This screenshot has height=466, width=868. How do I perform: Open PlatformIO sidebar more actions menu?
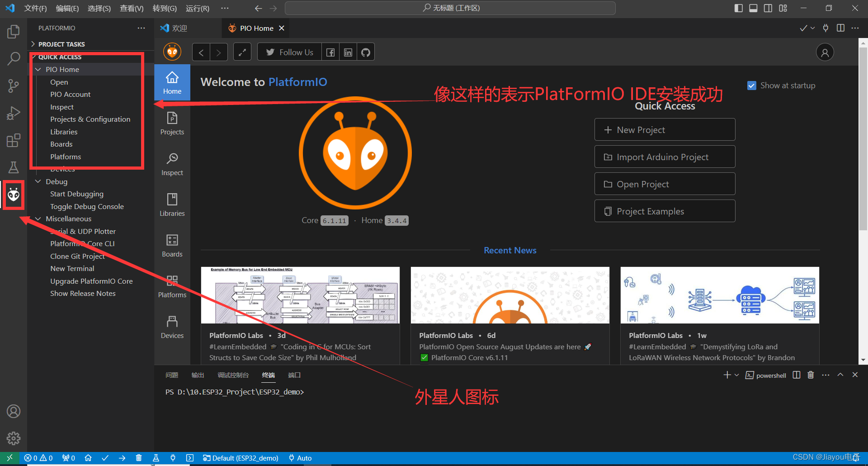[x=142, y=28]
